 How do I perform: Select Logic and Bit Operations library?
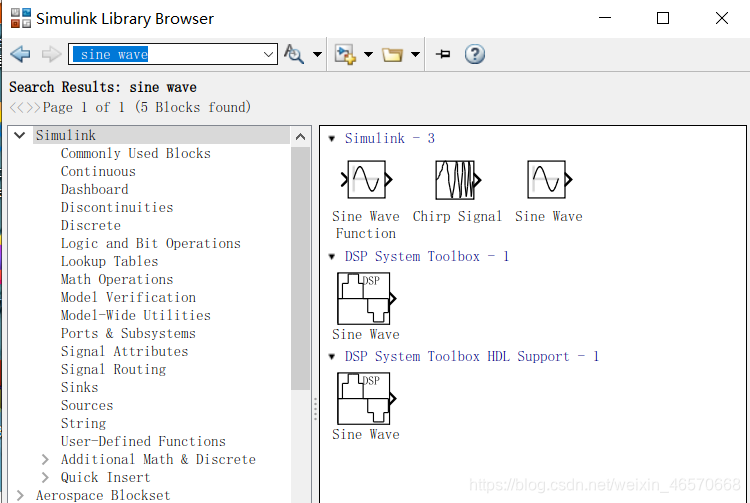point(151,243)
